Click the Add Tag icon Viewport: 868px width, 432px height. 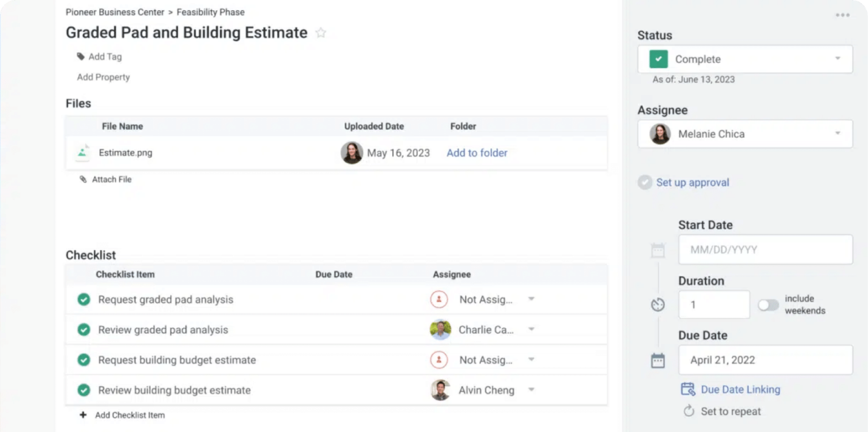coord(81,56)
